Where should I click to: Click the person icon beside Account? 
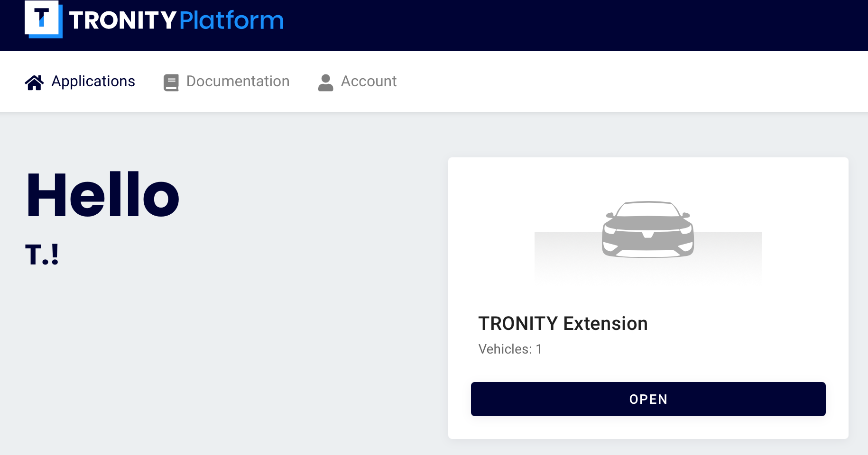(325, 82)
